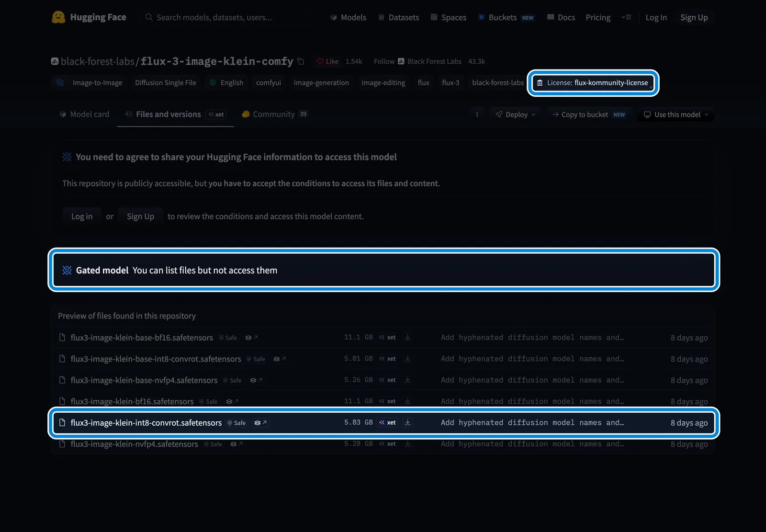The width and height of the screenshot is (766, 532).
Task: Open the Community tab
Action: (x=274, y=114)
